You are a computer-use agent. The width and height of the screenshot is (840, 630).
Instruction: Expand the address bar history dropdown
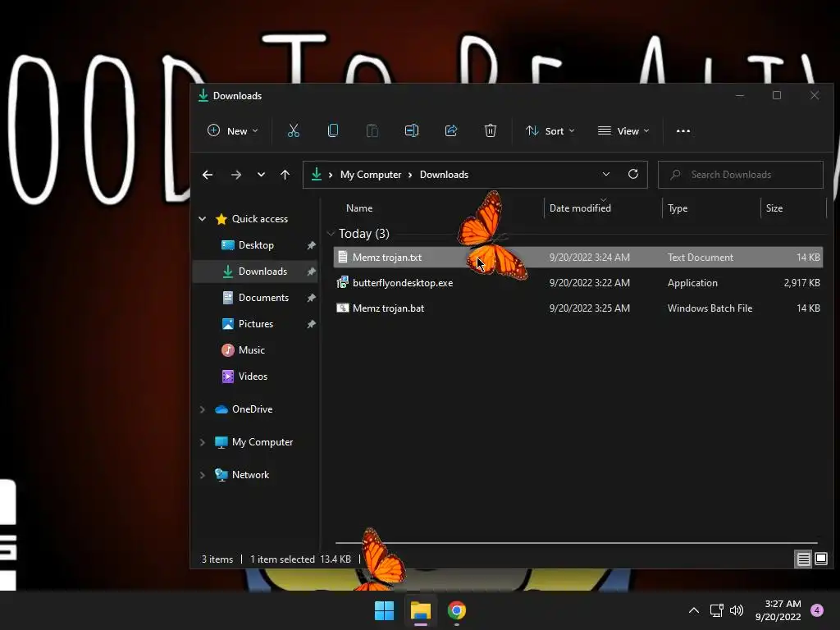click(x=606, y=174)
